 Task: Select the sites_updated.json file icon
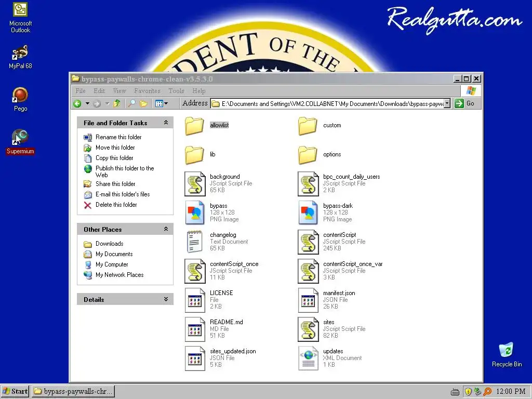(x=195, y=358)
